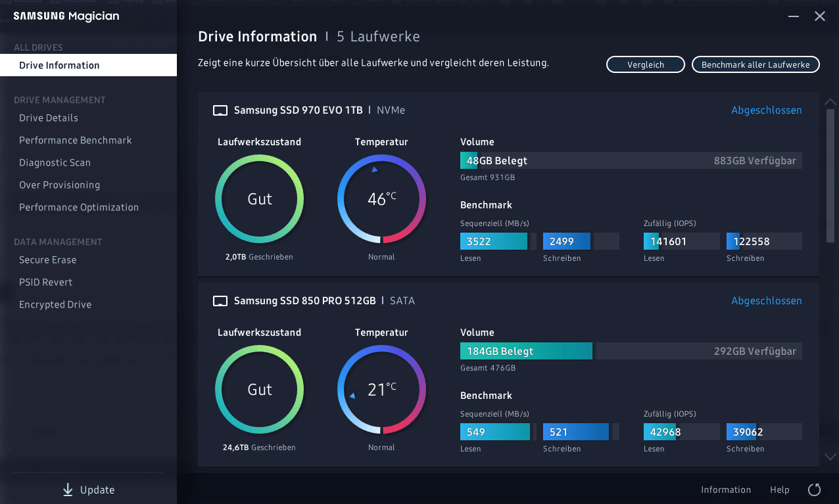The image size is (839, 504).
Task: Select Over Provisioning in sidebar
Action: click(x=60, y=185)
